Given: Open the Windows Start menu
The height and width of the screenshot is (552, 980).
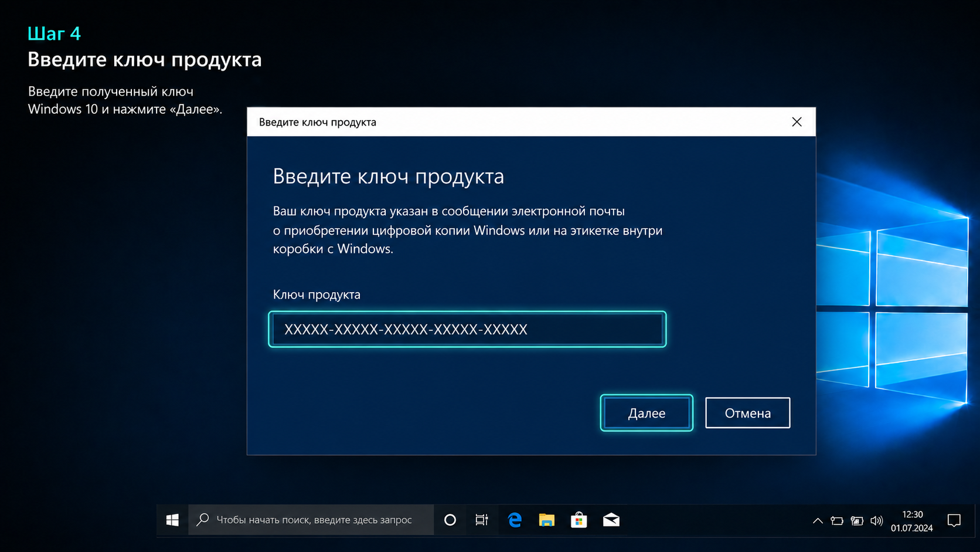Looking at the screenshot, I should pos(172,520).
